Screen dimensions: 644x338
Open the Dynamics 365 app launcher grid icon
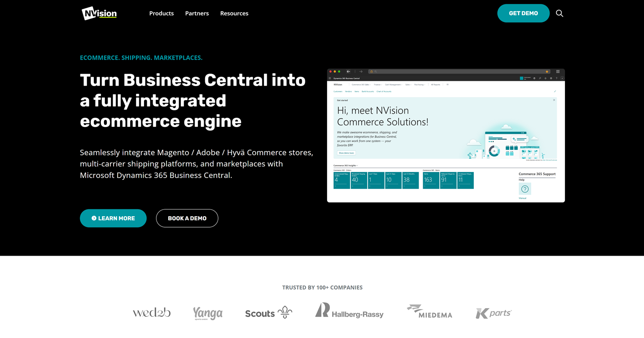click(330, 79)
